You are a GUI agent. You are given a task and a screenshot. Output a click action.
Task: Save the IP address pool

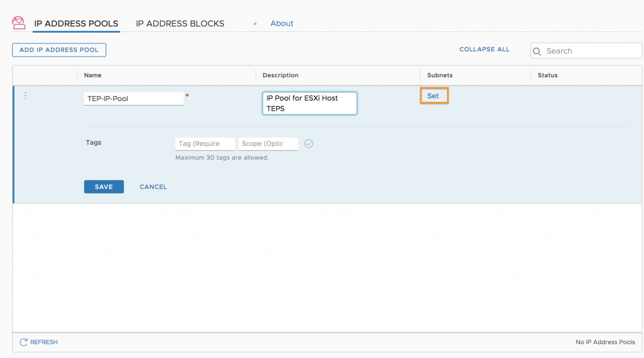pyautogui.click(x=104, y=187)
